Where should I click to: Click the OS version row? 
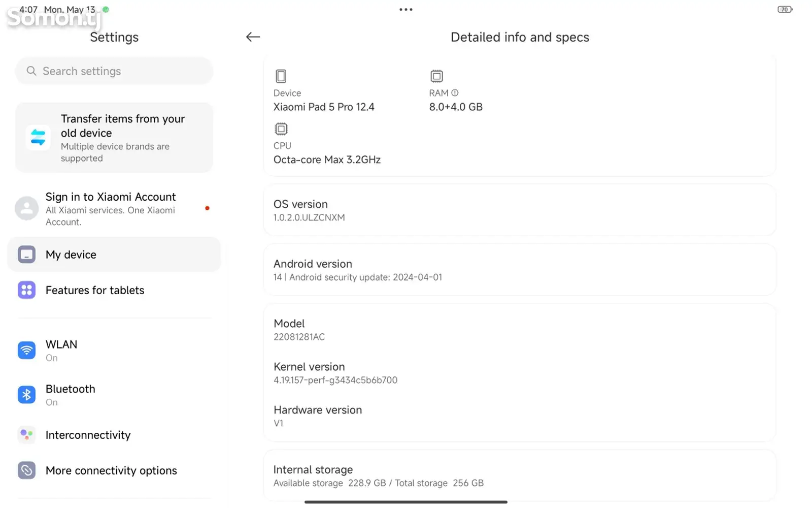520,210
